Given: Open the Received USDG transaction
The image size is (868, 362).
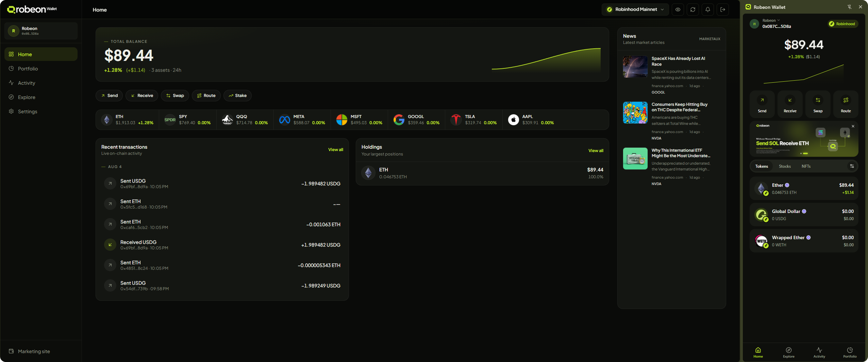Looking at the screenshot, I should (222, 245).
